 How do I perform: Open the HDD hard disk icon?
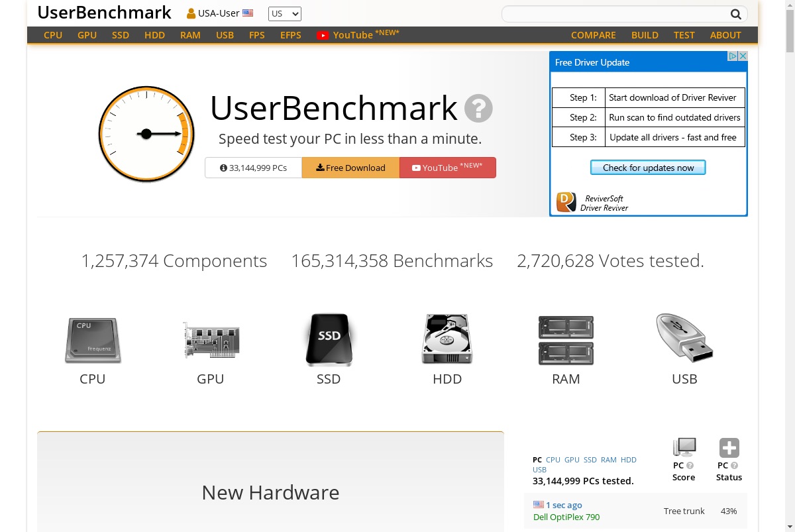tap(447, 339)
